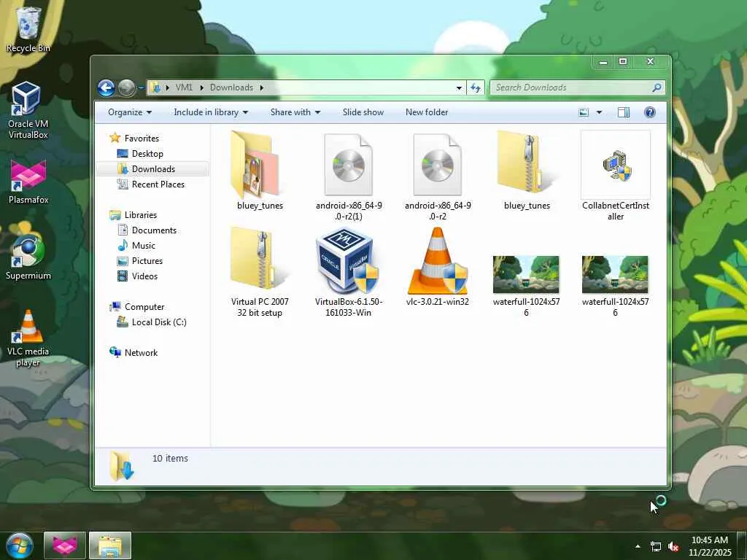Expand the arrow after Downloads breadcrumb

tap(262, 87)
